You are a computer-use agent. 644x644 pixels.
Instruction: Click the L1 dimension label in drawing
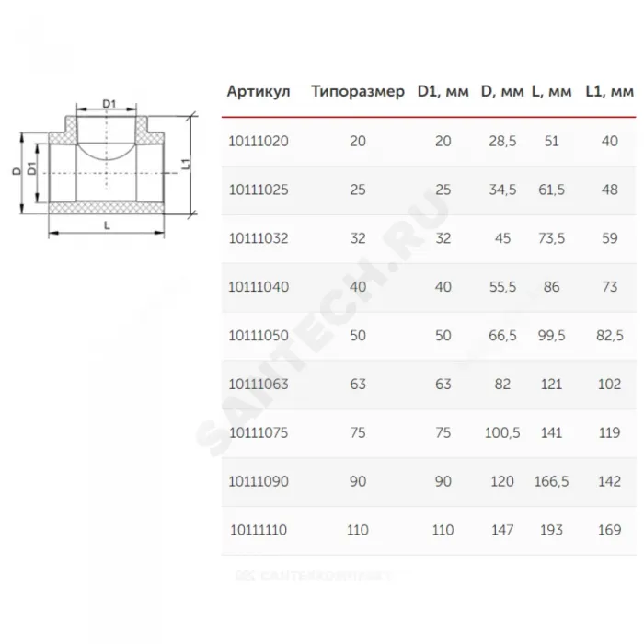pos(186,164)
